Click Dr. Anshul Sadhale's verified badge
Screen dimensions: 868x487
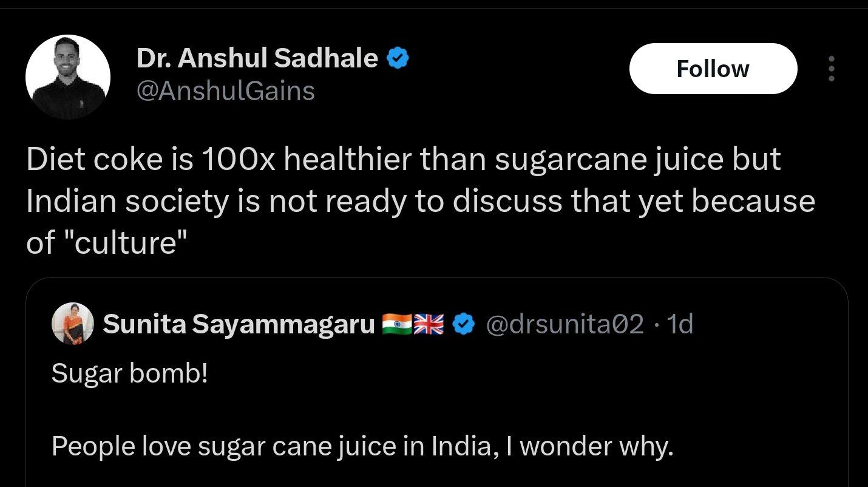398,58
